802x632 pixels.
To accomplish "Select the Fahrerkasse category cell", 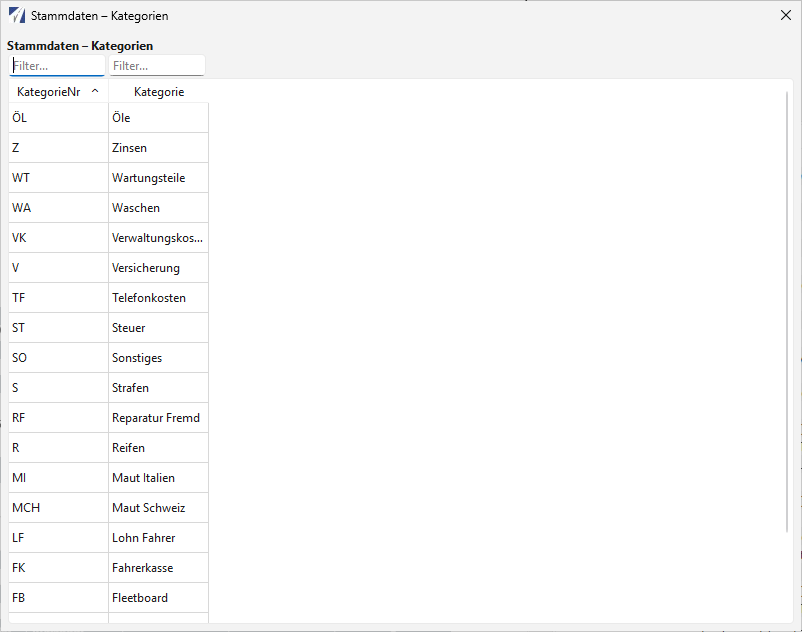I will coord(159,568).
